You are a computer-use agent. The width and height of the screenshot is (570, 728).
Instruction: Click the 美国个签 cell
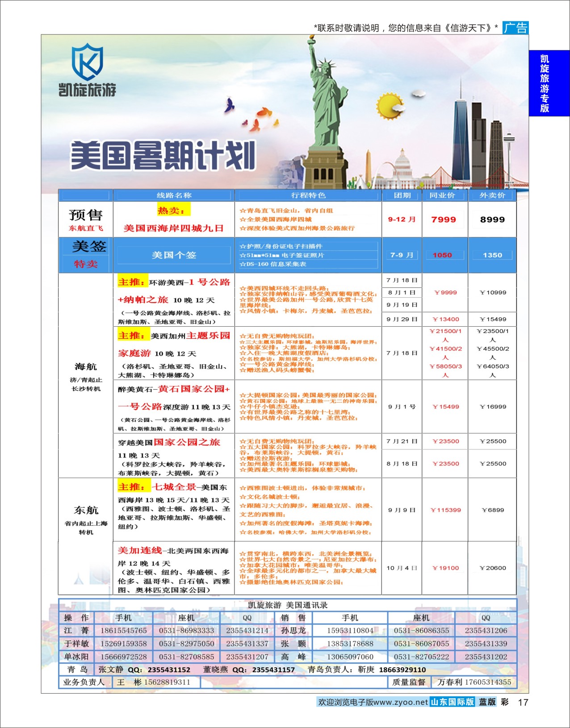pyautogui.click(x=174, y=255)
